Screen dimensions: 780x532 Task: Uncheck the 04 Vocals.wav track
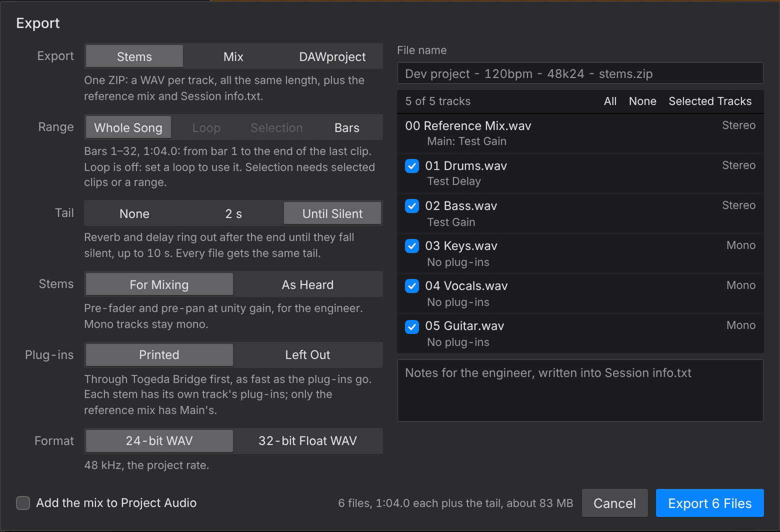coord(412,286)
